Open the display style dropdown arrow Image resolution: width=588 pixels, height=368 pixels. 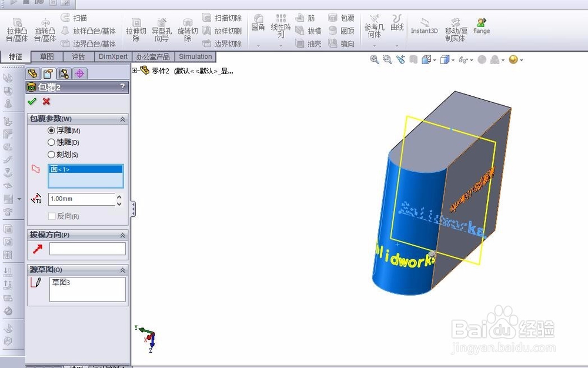[x=453, y=60]
